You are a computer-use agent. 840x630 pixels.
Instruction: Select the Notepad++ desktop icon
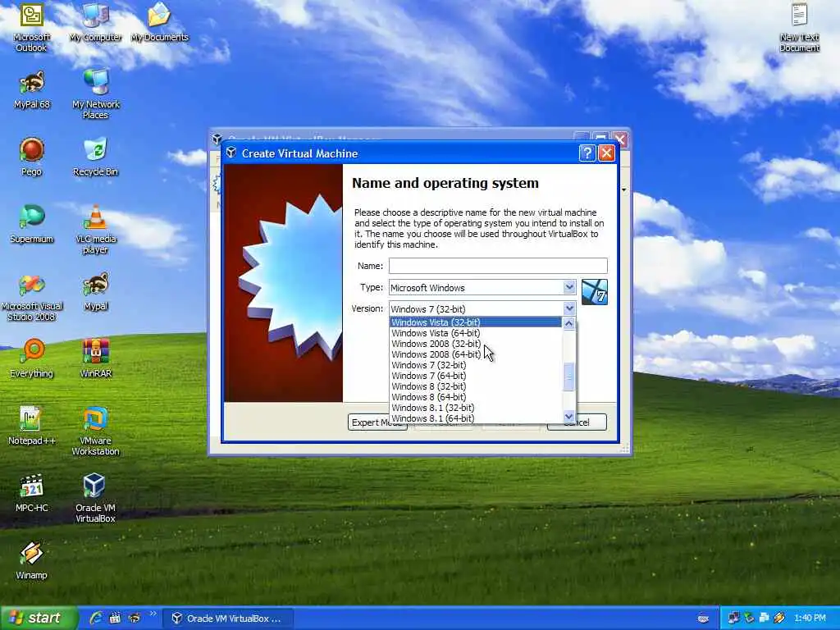tap(32, 427)
